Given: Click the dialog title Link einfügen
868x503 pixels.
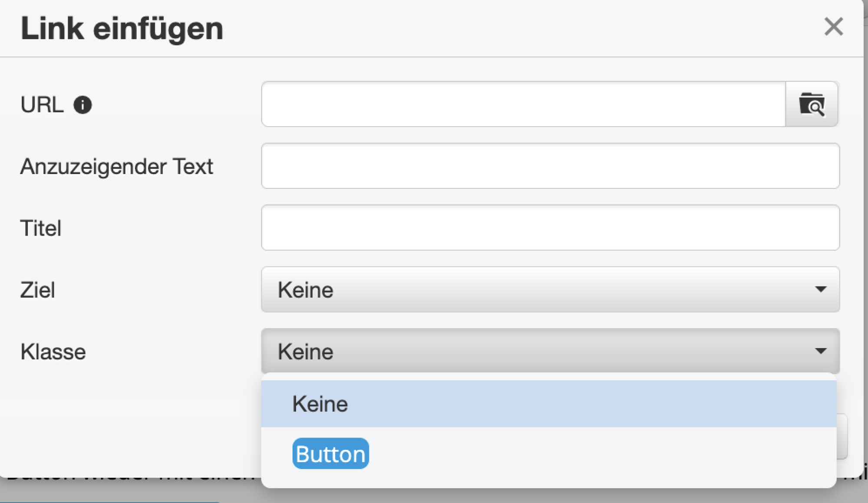Looking at the screenshot, I should tap(122, 28).
